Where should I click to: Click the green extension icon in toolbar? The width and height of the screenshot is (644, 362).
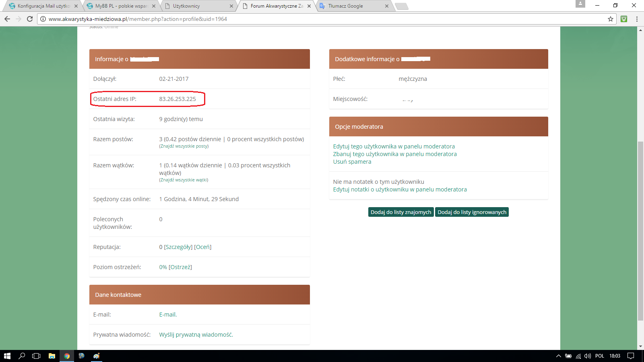(624, 19)
